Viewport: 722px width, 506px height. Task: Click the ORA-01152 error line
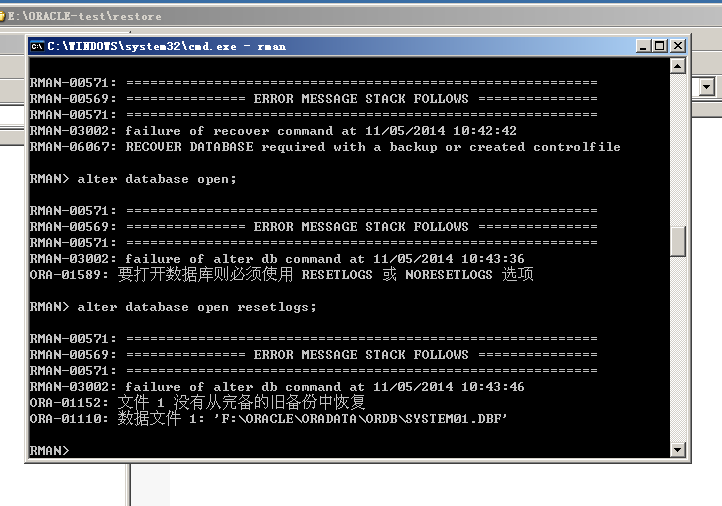[198, 402]
